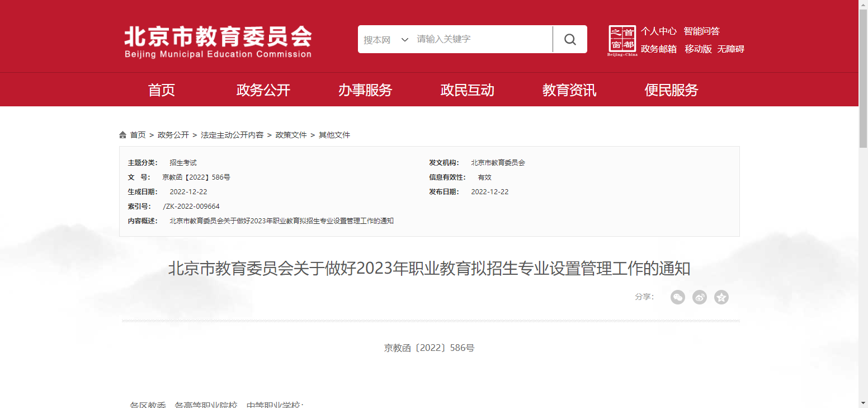
Task: Select 办事服务 in the navigation bar
Action: coord(365,90)
